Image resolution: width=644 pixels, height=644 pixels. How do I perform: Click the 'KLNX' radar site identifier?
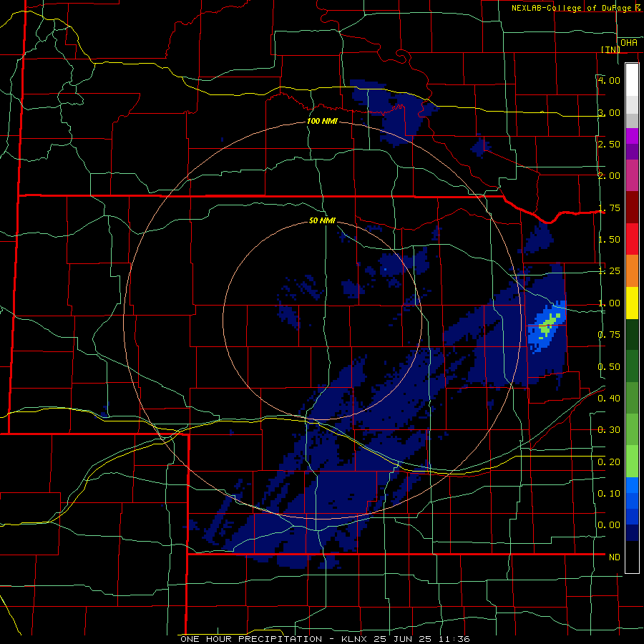point(356,639)
